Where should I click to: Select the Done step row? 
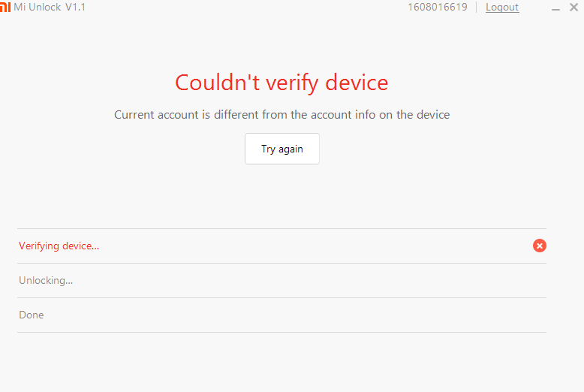point(32,315)
